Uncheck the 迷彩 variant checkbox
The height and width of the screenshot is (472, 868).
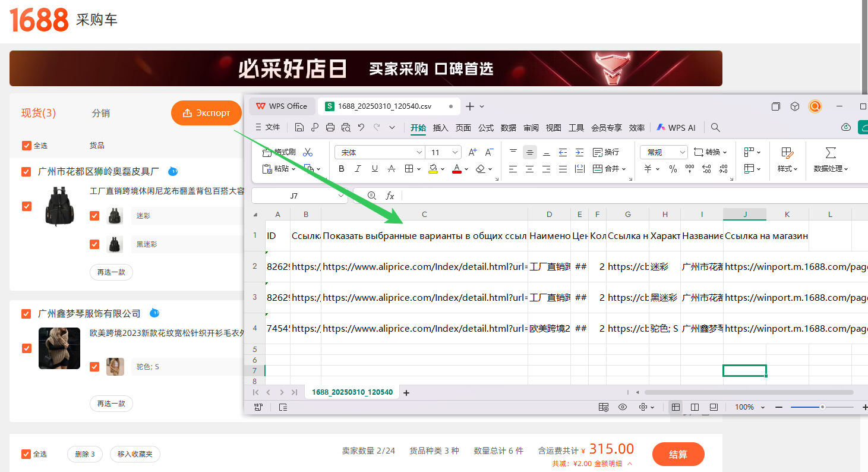(x=94, y=216)
